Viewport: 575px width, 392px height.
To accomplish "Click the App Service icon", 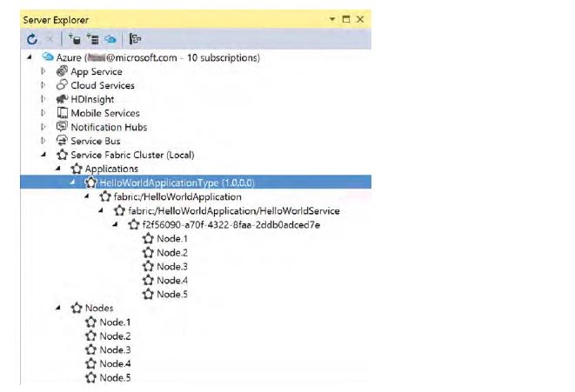I will pos(62,70).
